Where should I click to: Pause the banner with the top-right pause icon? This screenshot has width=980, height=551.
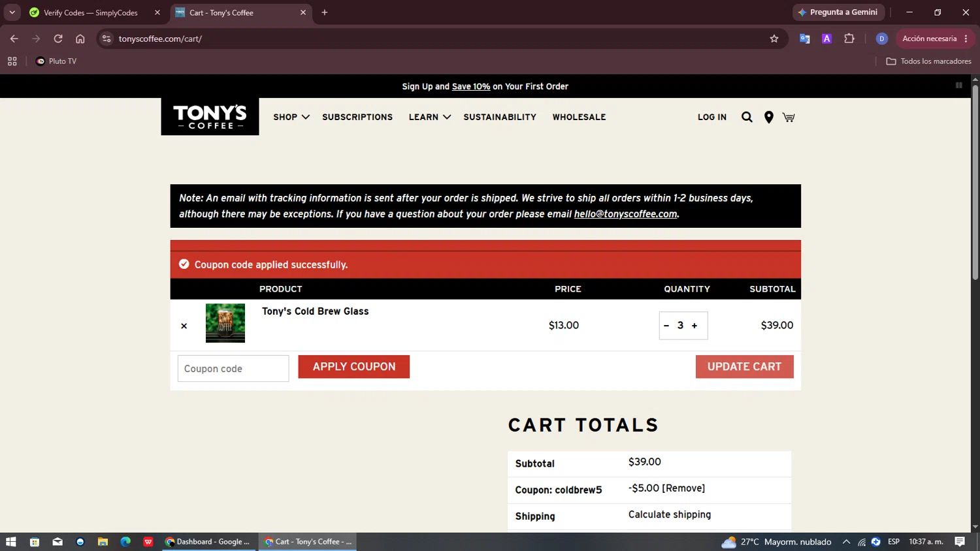pyautogui.click(x=959, y=86)
